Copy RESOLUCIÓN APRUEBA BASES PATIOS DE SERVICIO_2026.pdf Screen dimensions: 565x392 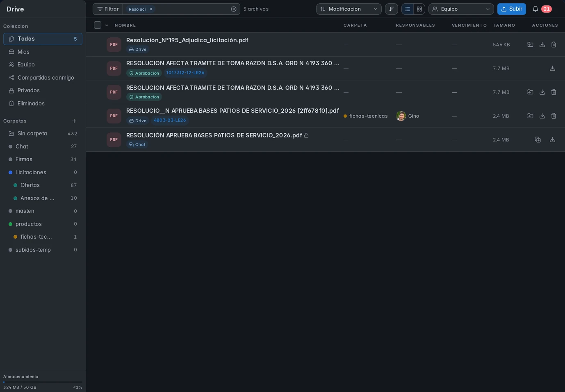[538, 140]
